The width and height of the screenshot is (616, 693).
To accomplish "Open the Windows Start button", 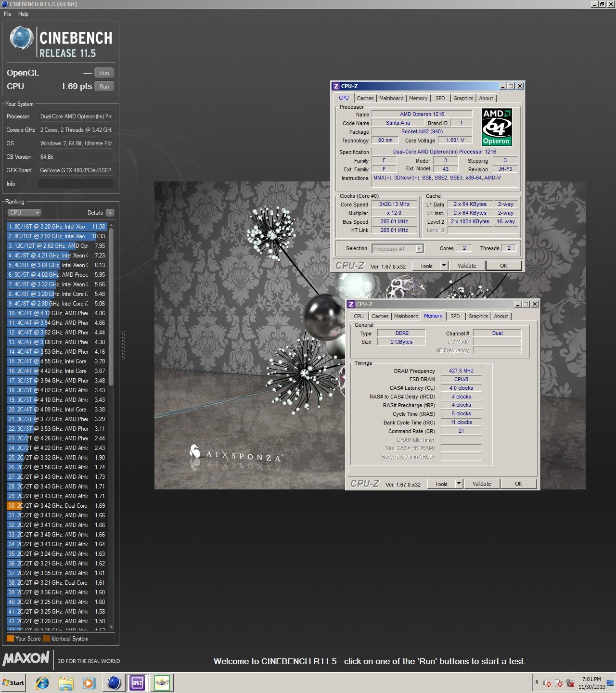I will [13, 682].
